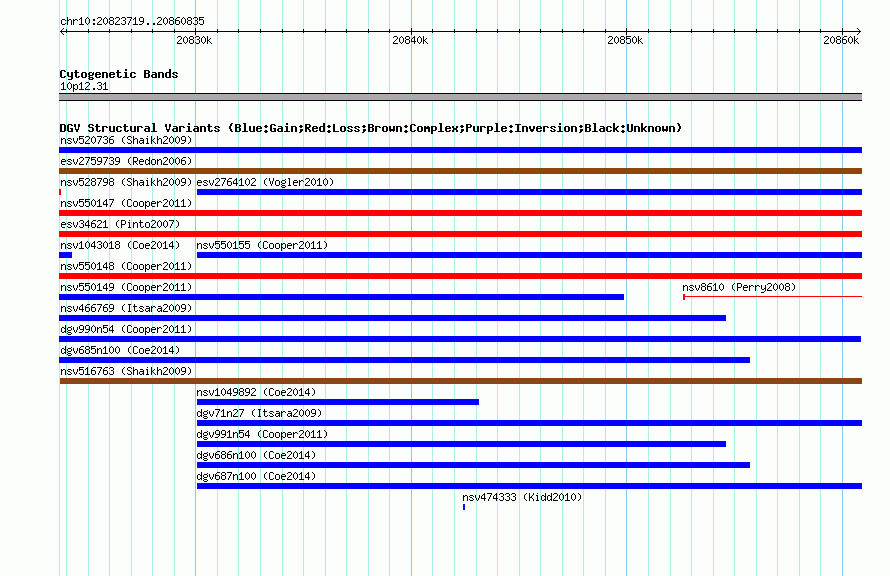Select the red esv34621 loss bar
Viewport: 890px width, 576px height.
460,234
